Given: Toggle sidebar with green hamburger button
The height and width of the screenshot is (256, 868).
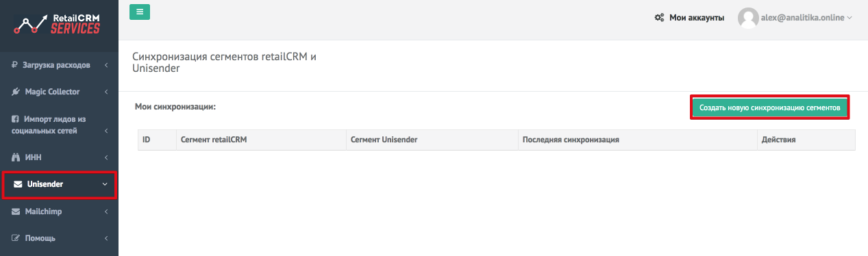Looking at the screenshot, I should 139,12.
